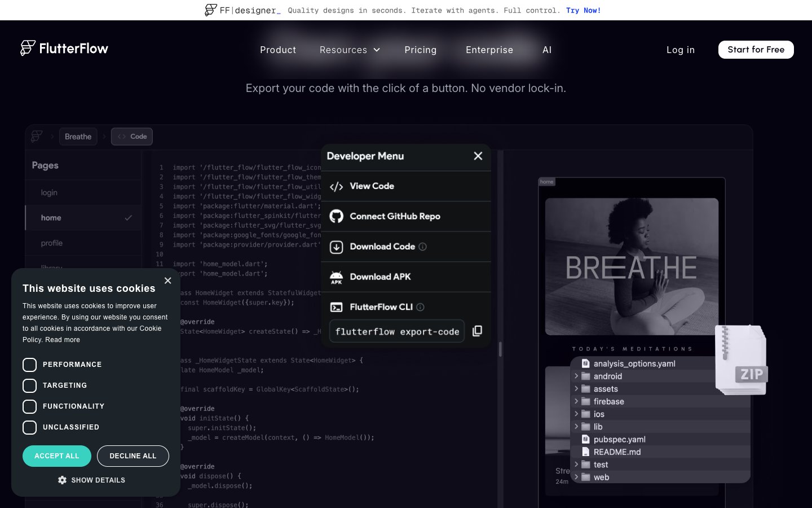Click the flutterflow export-code command field
Screen dimensions: 812x508
[396, 331]
